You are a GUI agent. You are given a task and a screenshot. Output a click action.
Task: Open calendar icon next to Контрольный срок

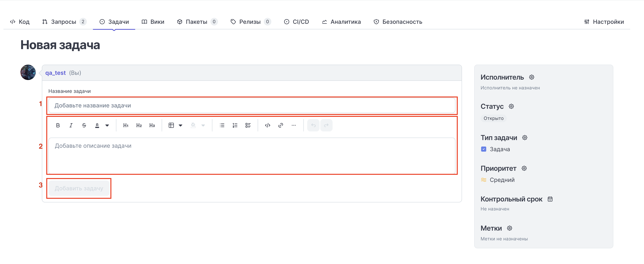550,199
